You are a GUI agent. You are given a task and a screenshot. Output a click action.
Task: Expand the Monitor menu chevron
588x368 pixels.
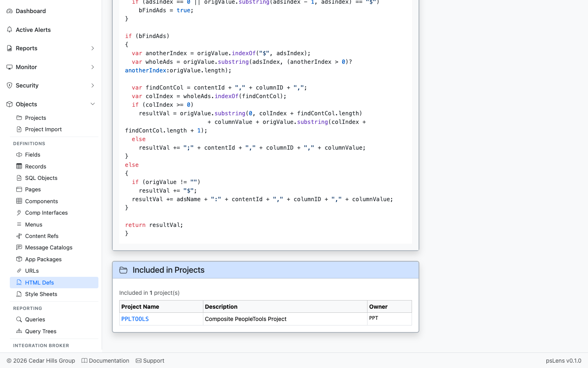pos(93,67)
